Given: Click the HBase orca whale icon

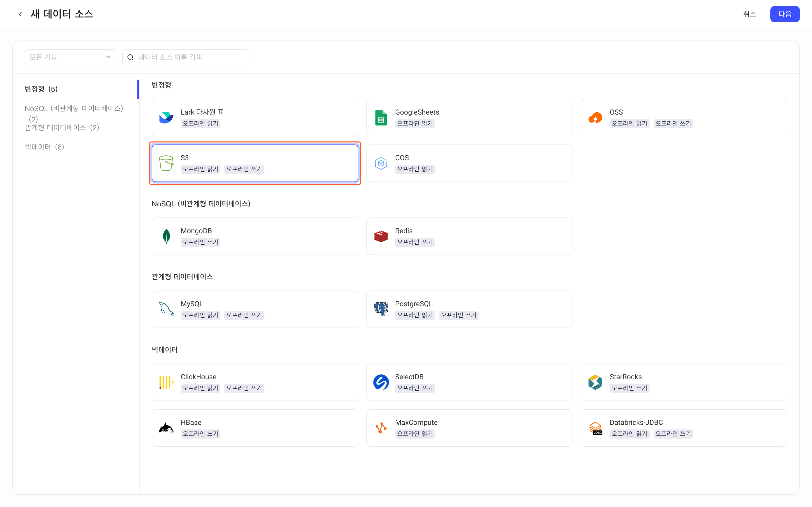Looking at the screenshot, I should pos(166,428).
